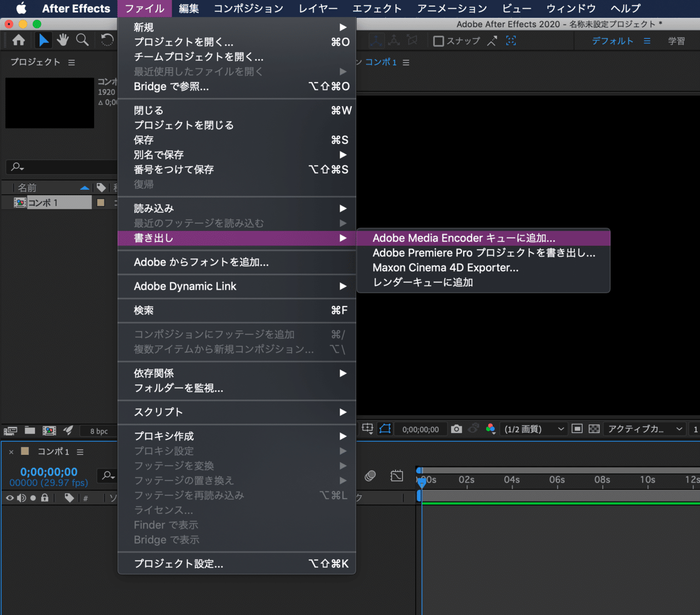Click the blue current time indicator playhead

(x=422, y=483)
